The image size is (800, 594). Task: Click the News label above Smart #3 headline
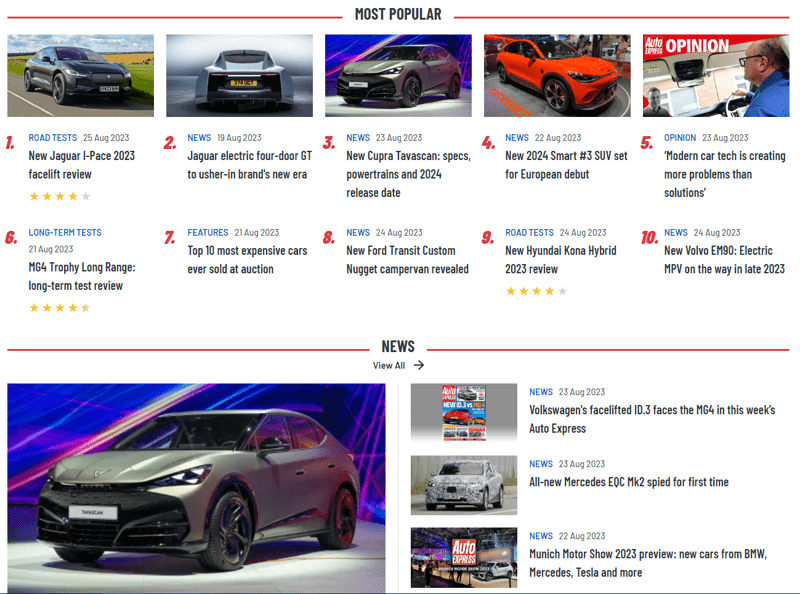tap(517, 137)
